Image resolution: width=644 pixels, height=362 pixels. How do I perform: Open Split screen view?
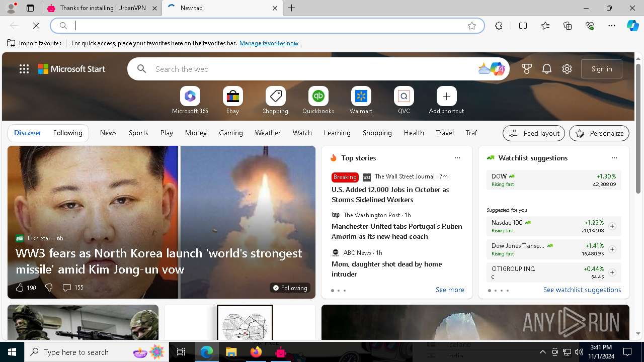[523, 26]
